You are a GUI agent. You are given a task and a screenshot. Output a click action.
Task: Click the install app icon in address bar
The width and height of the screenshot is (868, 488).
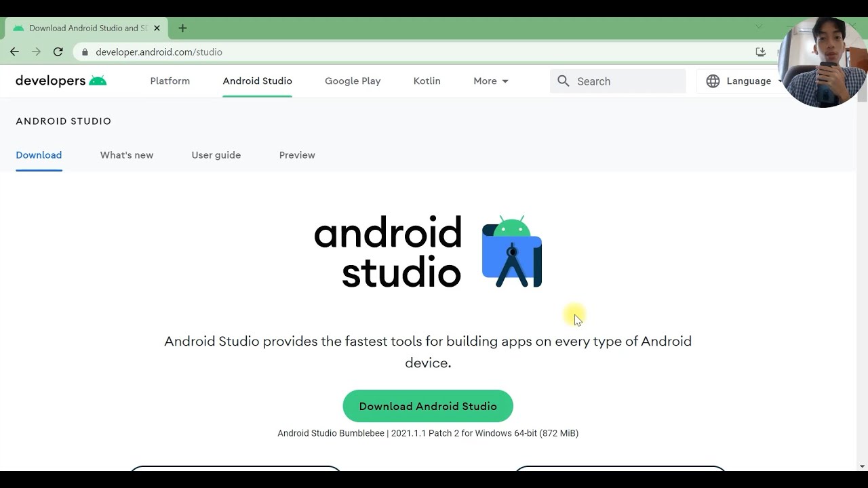point(760,52)
